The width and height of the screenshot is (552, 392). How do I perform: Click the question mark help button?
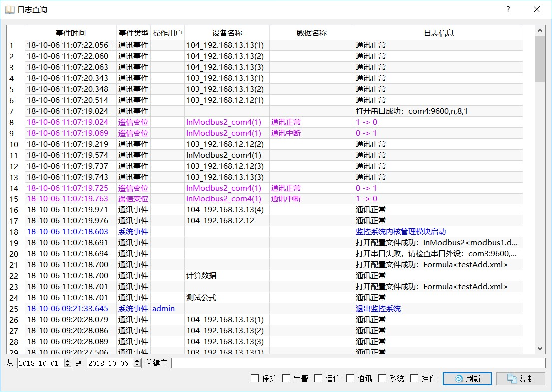(508, 9)
